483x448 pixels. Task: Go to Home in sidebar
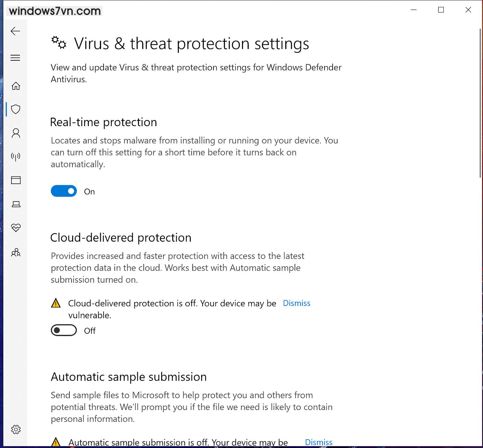click(x=16, y=86)
